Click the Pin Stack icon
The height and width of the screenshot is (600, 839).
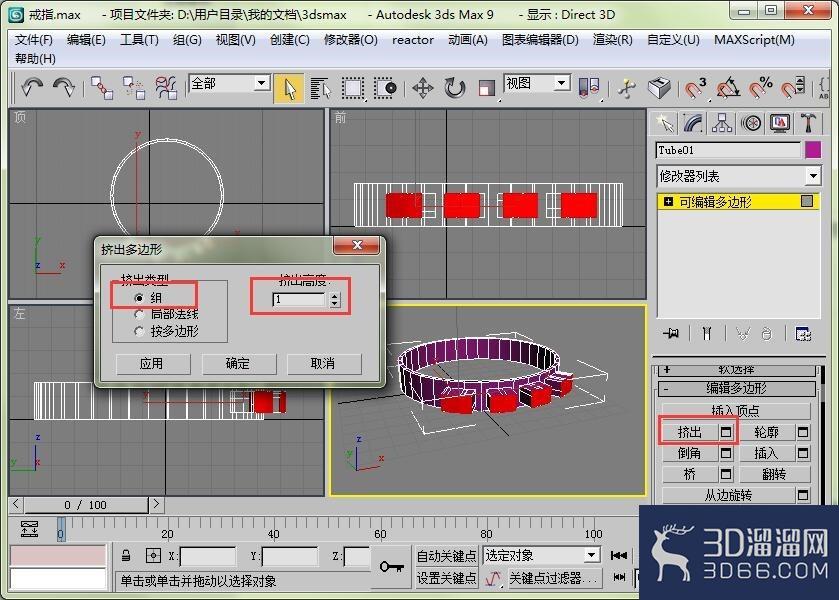pos(671,334)
